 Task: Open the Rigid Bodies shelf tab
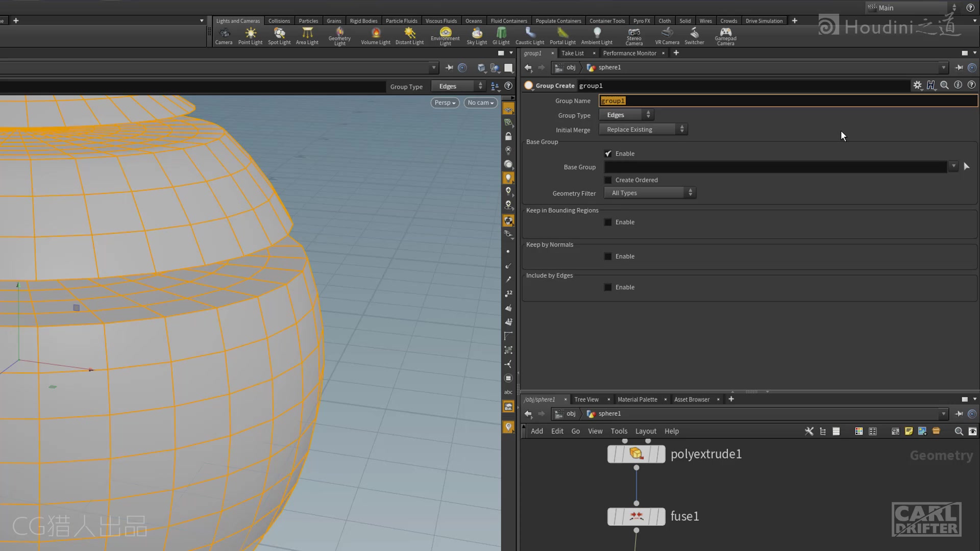tap(363, 21)
